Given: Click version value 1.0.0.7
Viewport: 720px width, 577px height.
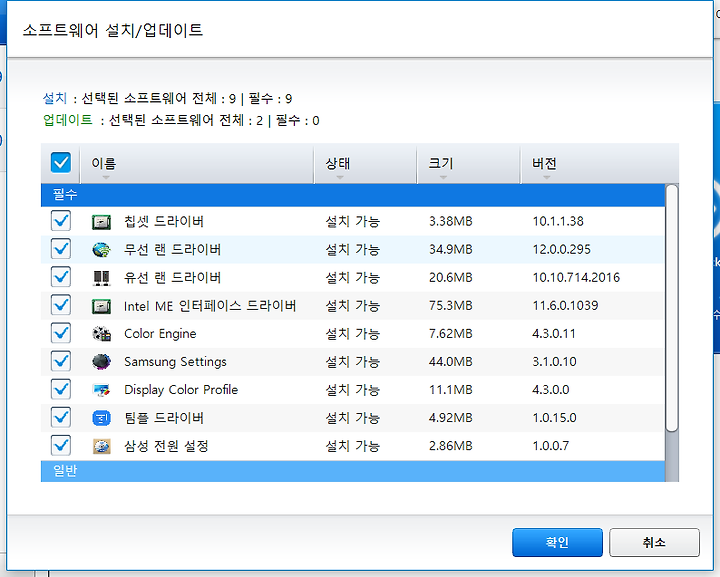Looking at the screenshot, I should pyautogui.click(x=551, y=445).
